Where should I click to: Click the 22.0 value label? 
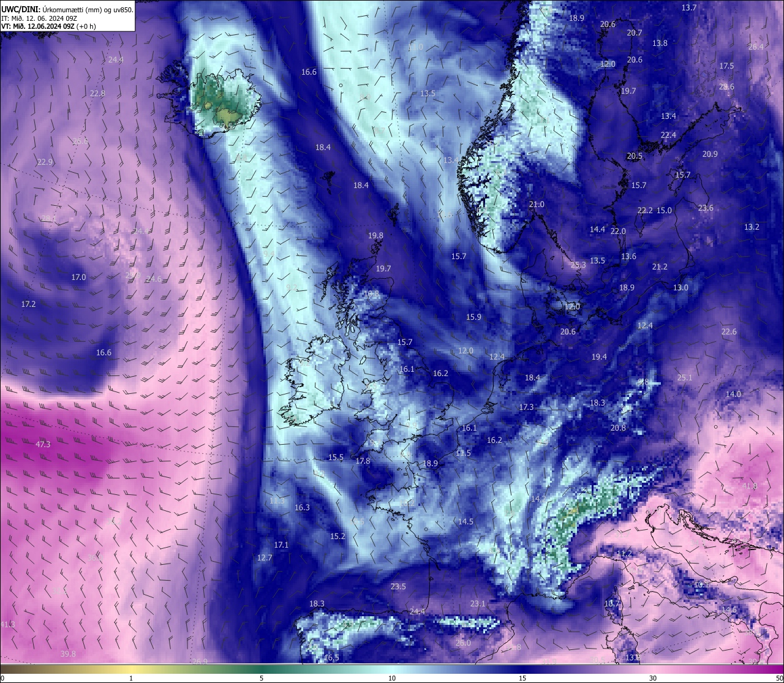point(618,232)
